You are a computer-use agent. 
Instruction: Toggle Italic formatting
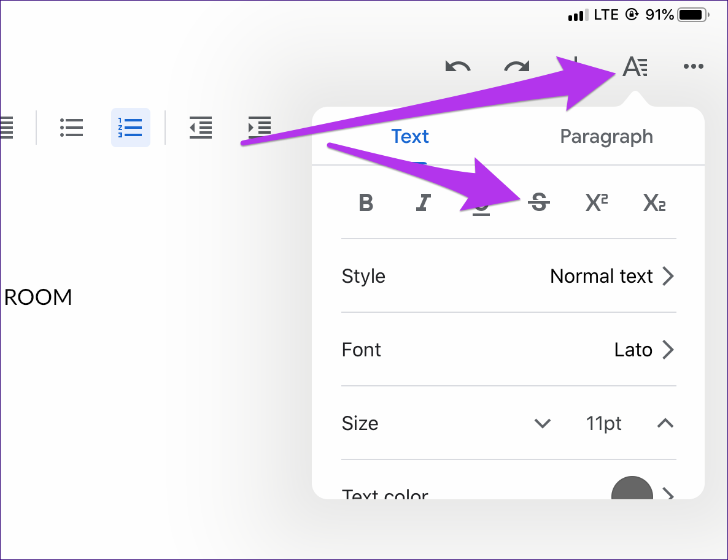423,203
